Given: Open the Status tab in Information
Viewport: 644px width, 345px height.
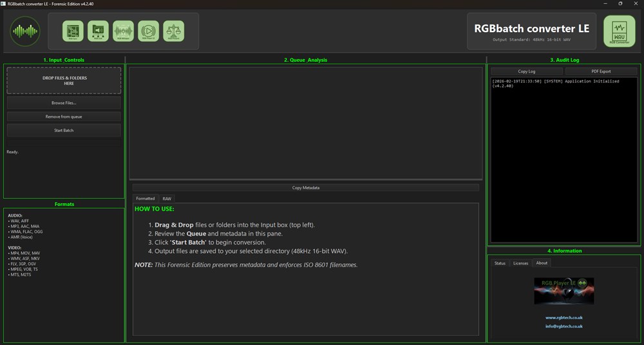Looking at the screenshot, I should pos(500,263).
